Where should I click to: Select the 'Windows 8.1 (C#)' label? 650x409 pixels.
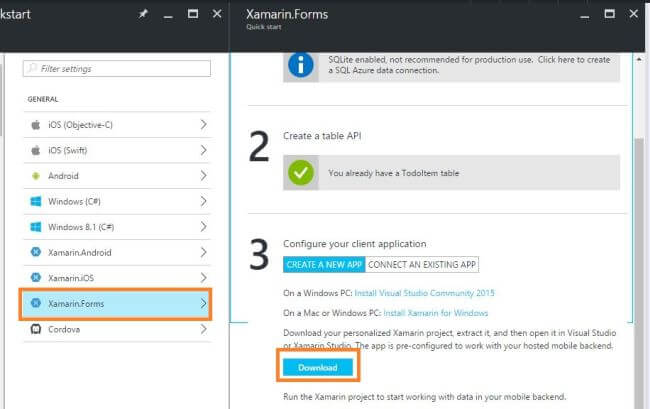(x=81, y=227)
